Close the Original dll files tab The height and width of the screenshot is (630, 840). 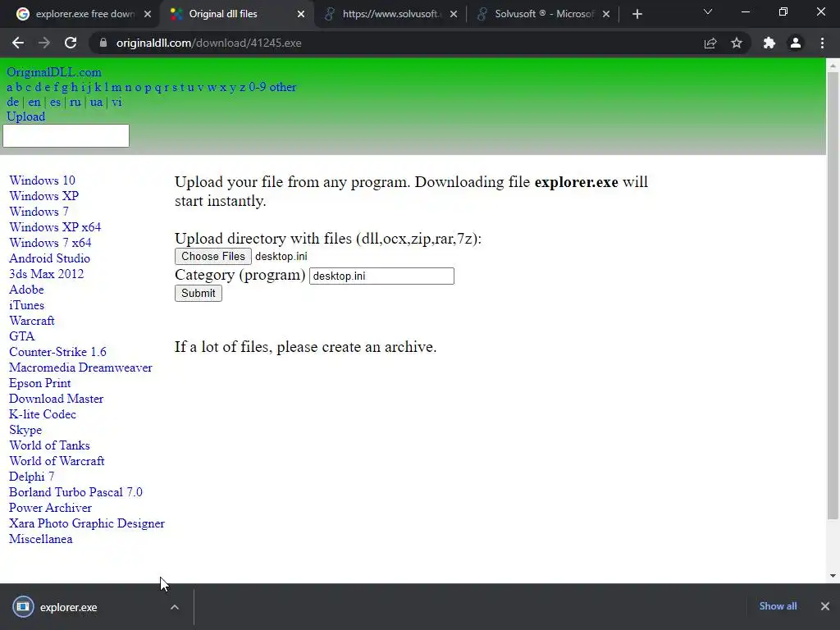pyautogui.click(x=301, y=14)
